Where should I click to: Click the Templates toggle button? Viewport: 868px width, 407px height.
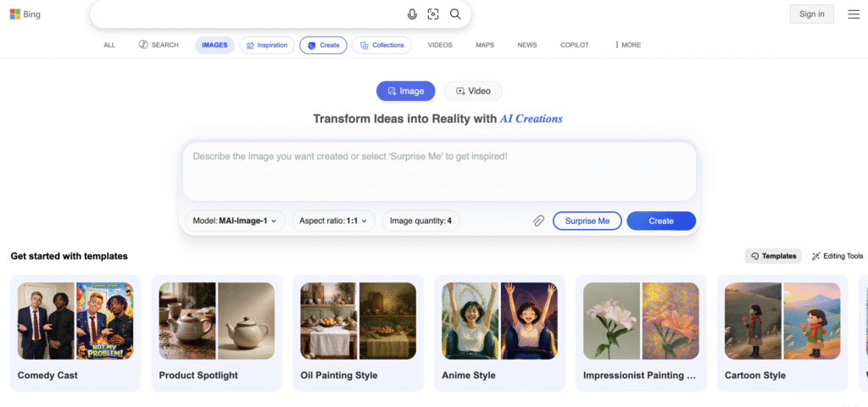coord(773,256)
